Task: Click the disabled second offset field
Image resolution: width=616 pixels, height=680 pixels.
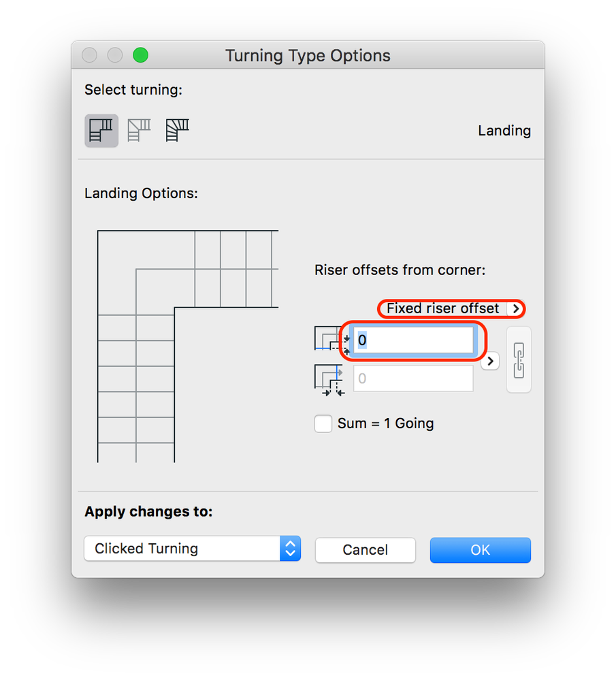Action: coord(412,379)
